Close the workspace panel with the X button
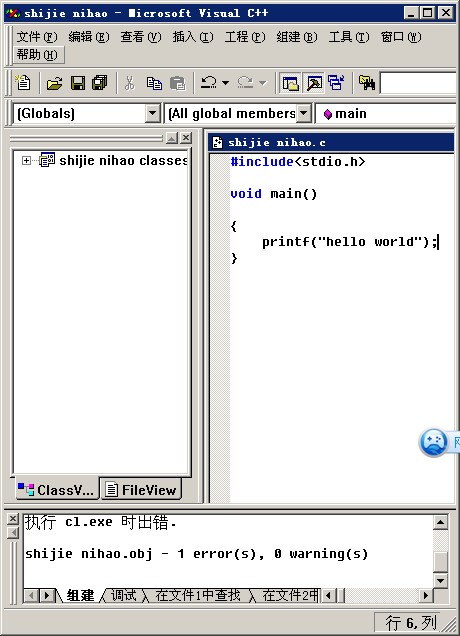460x636 pixels. (x=186, y=138)
